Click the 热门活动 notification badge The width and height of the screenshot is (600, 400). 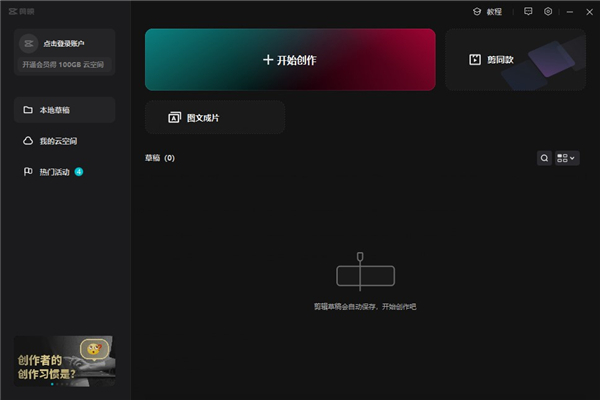(79, 172)
